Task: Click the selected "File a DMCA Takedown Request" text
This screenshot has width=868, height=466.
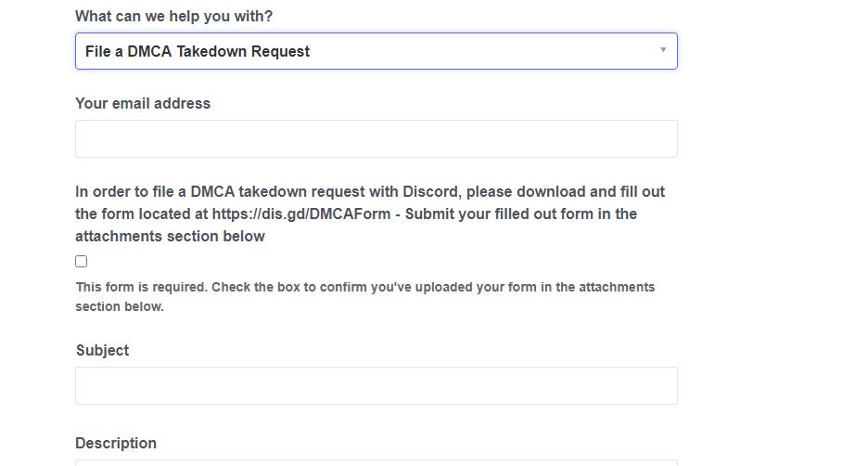Action: pos(198,52)
